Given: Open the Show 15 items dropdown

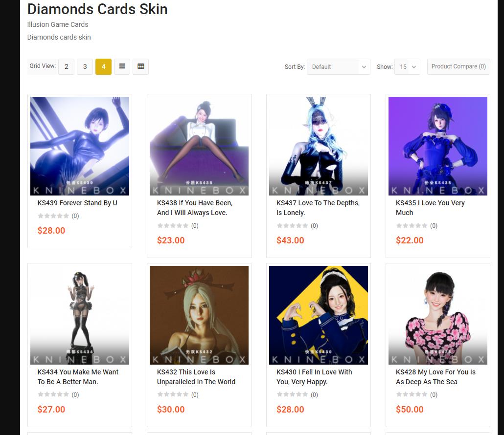Looking at the screenshot, I should (407, 67).
